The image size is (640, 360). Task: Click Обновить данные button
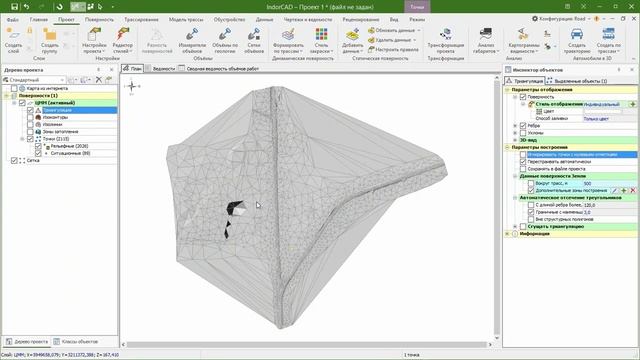(x=393, y=31)
